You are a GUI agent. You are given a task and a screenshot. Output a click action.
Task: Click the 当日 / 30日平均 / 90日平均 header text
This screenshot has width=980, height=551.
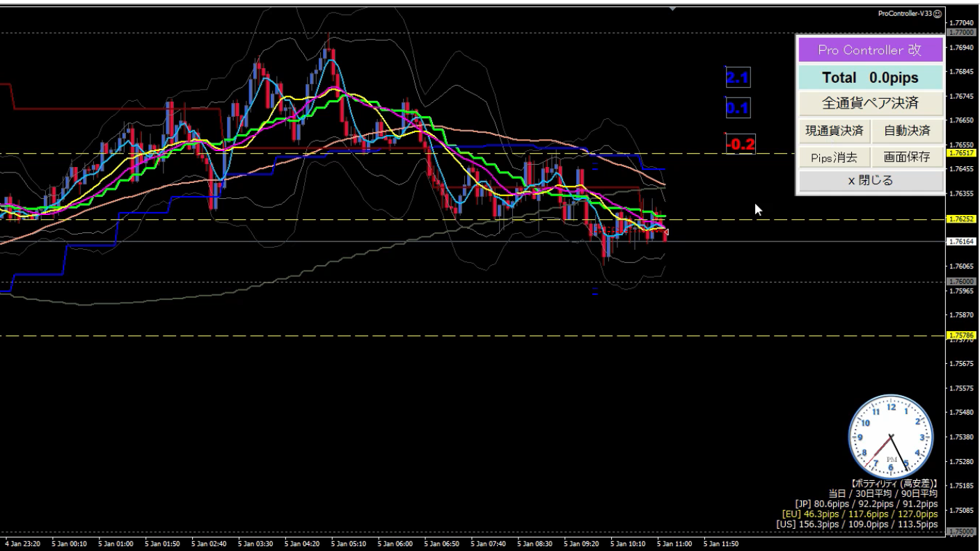(x=883, y=493)
